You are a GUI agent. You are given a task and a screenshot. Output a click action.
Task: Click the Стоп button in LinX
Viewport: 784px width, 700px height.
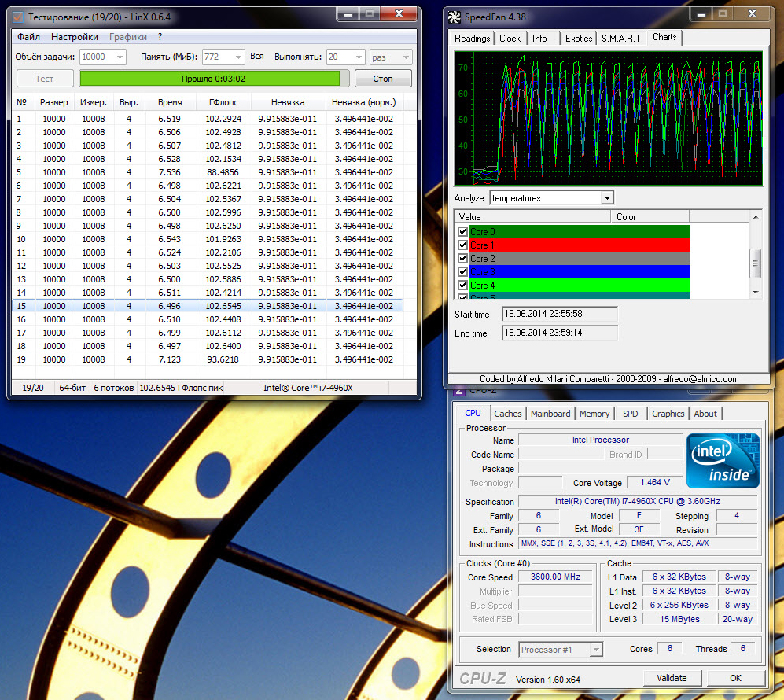click(383, 79)
